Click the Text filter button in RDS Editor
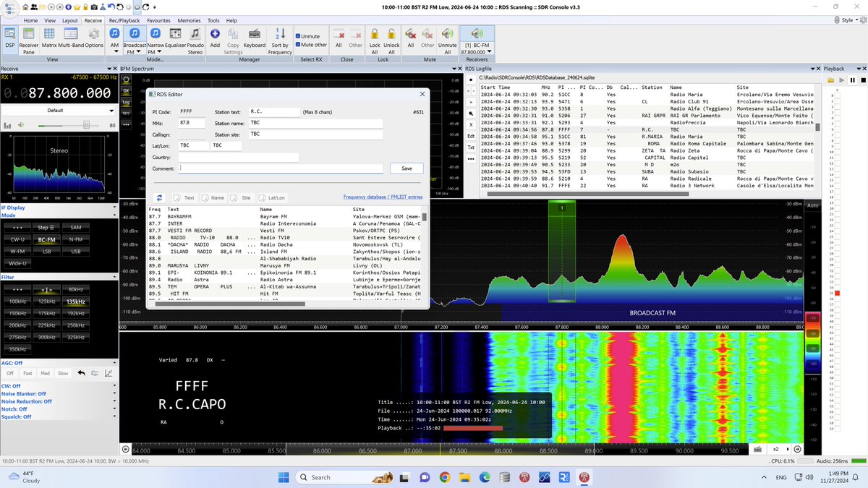Screen dimensions: 868x488 [184, 197]
